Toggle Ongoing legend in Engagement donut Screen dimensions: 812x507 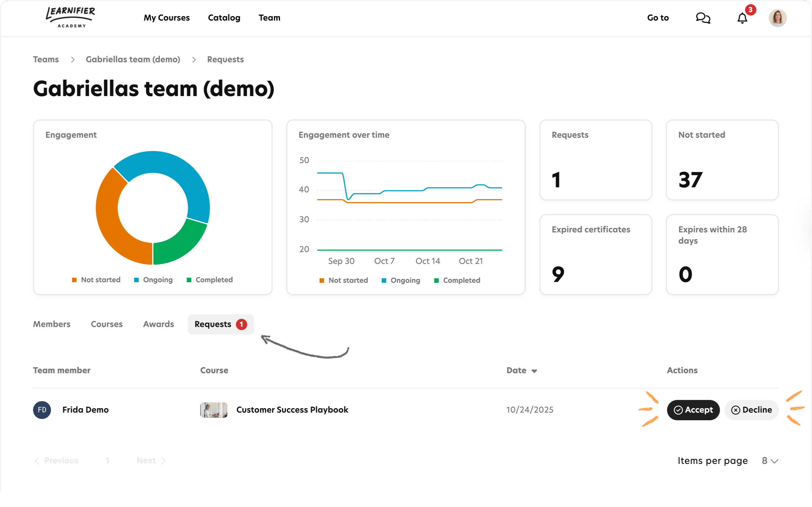pyautogui.click(x=153, y=280)
